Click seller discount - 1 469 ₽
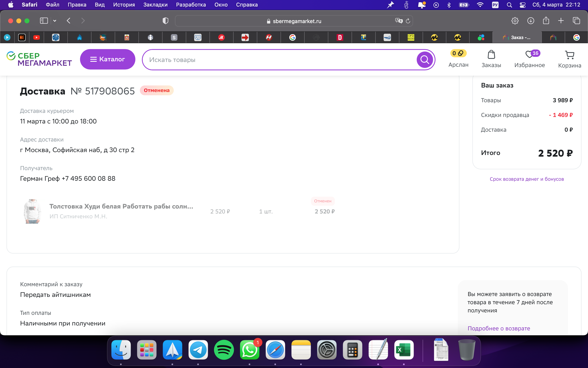The width and height of the screenshot is (588, 368). point(561,115)
